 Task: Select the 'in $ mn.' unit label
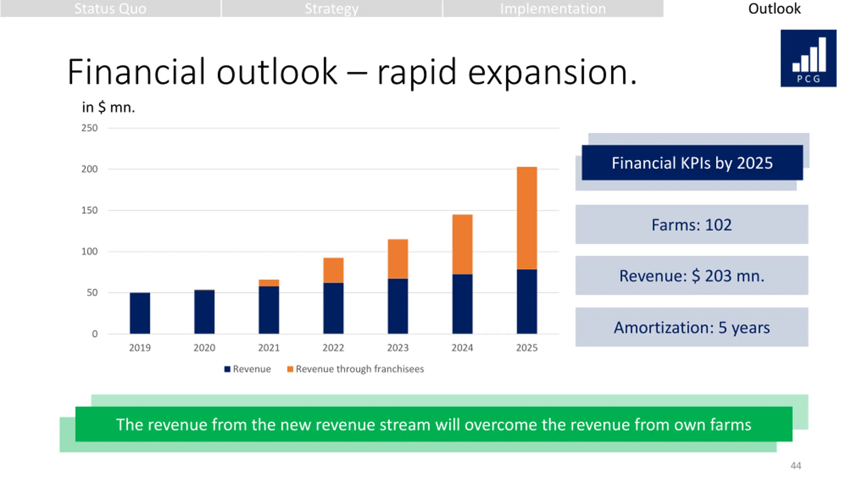[x=108, y=107]
